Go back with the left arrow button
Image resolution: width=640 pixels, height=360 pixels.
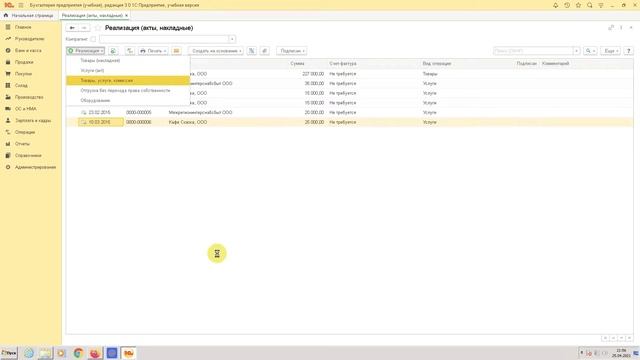tap(72, 28)
